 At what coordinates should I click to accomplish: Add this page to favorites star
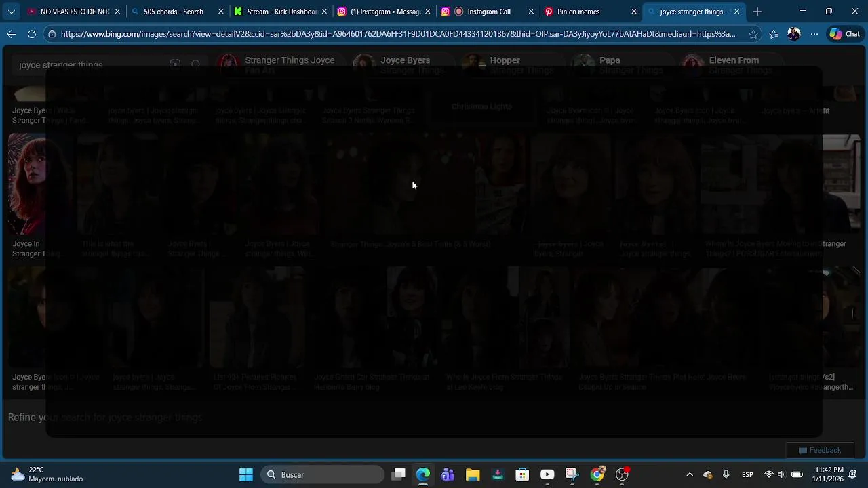pos(753,33)
